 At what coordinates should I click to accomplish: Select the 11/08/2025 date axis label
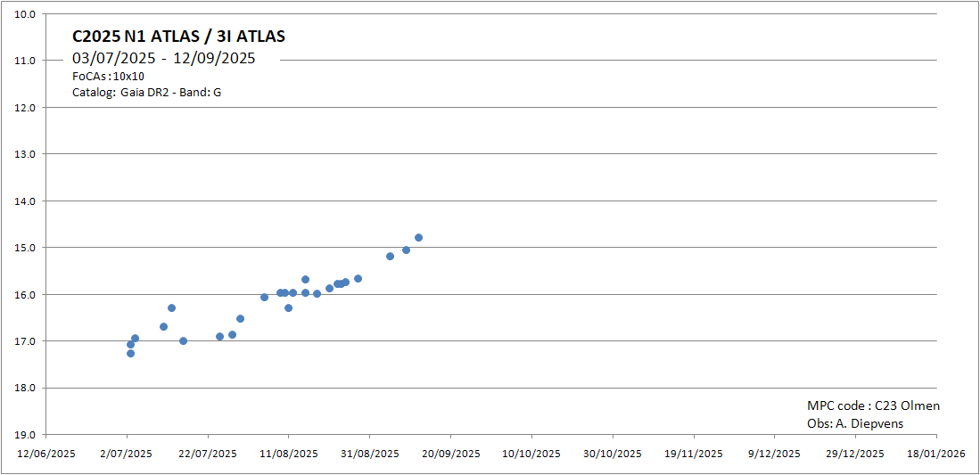coord(288,454)
